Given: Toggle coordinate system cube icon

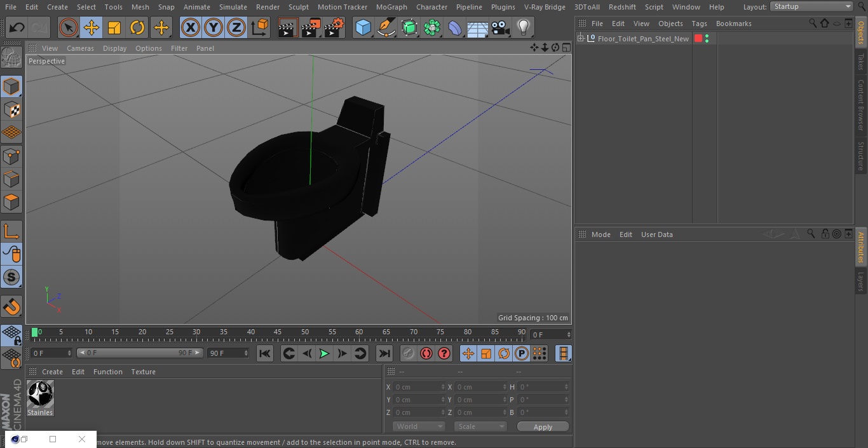Looking at the screenshot, I should (259, 27).
